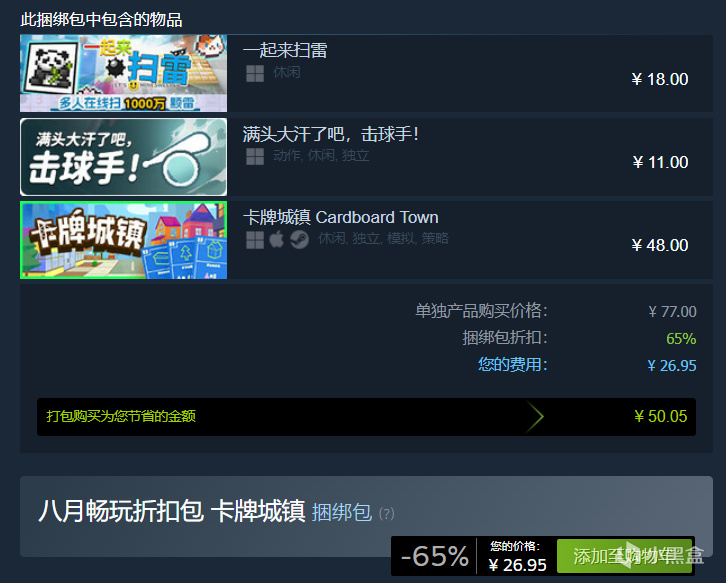
Task: Click 满头大汗了吧，击球手! title link
Action: [331, 134]
